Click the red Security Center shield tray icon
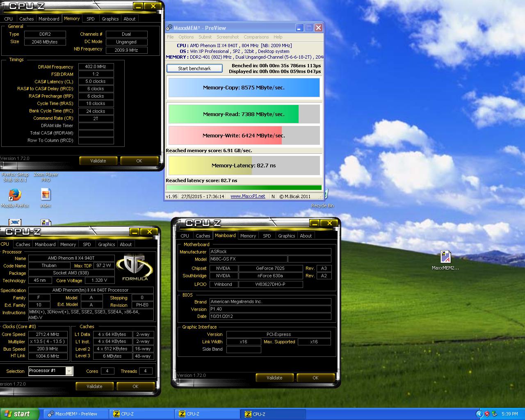Viewport: 525px width, 420px height. [487, 414]
